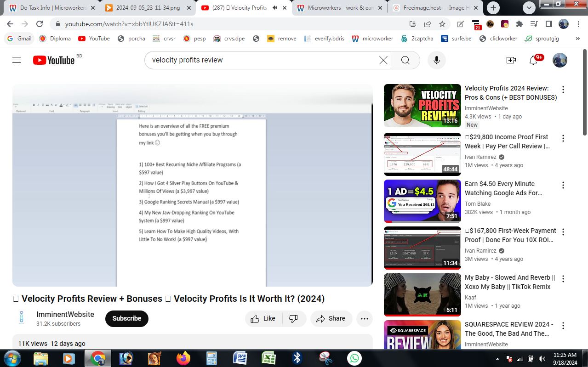The width and height of the screenshot is (588, 367).
Task: Mute the playing YouTube tab audio
Action: [275, 8]
